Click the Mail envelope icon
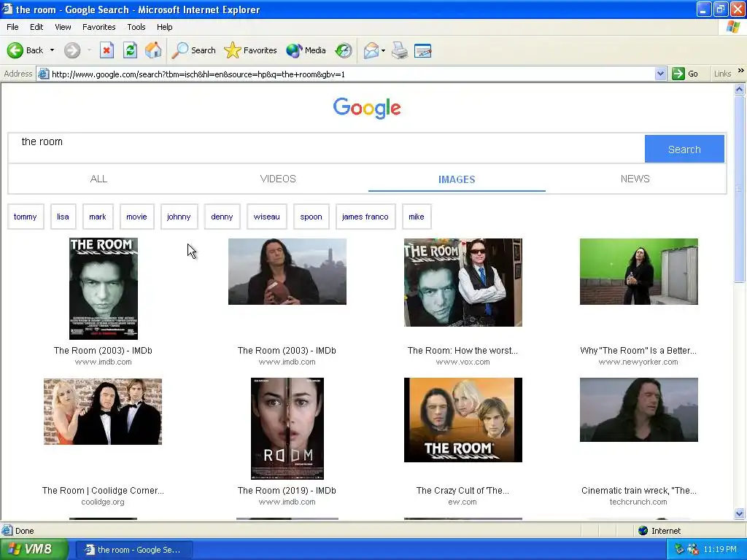Screen dimensions: 747x560 point(371,50)
